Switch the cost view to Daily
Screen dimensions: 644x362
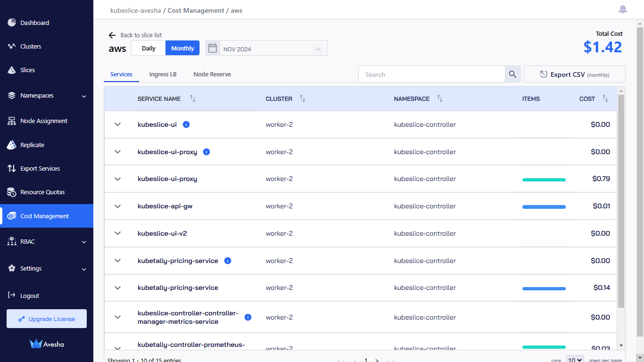[x=149, y=48]
